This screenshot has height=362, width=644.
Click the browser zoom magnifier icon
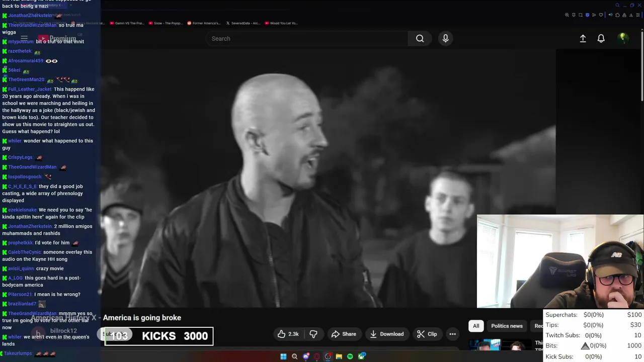click(567, 15)
